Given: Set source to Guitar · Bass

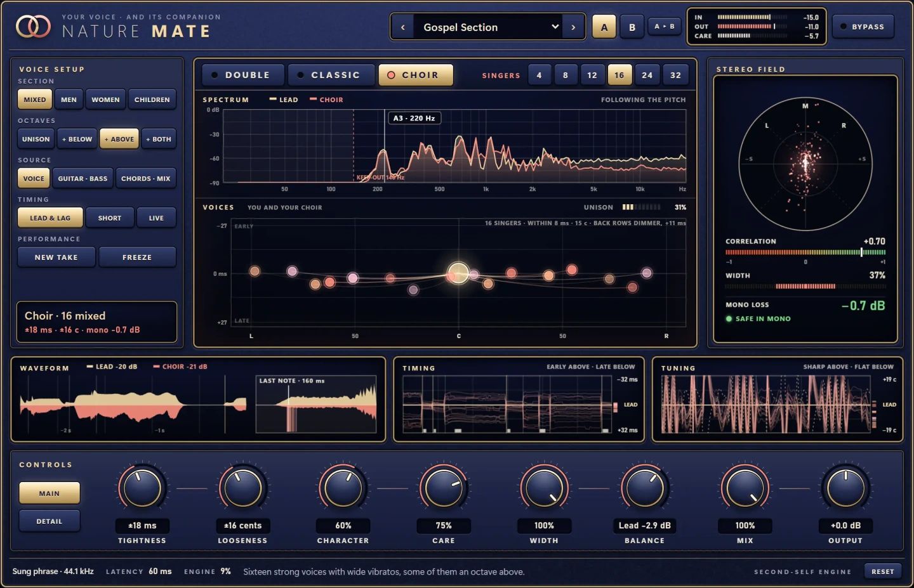Looking at the screenshot, I should click(83, 178).
